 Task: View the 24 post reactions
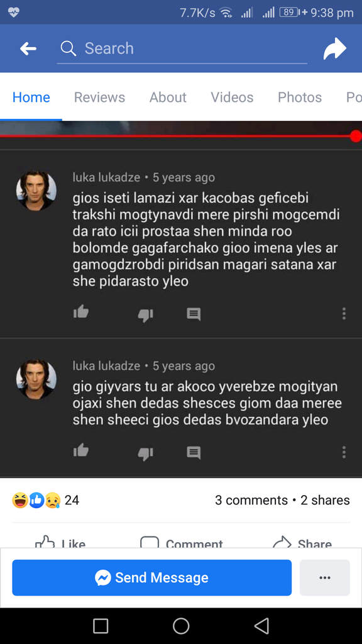[x=45, y=500]
